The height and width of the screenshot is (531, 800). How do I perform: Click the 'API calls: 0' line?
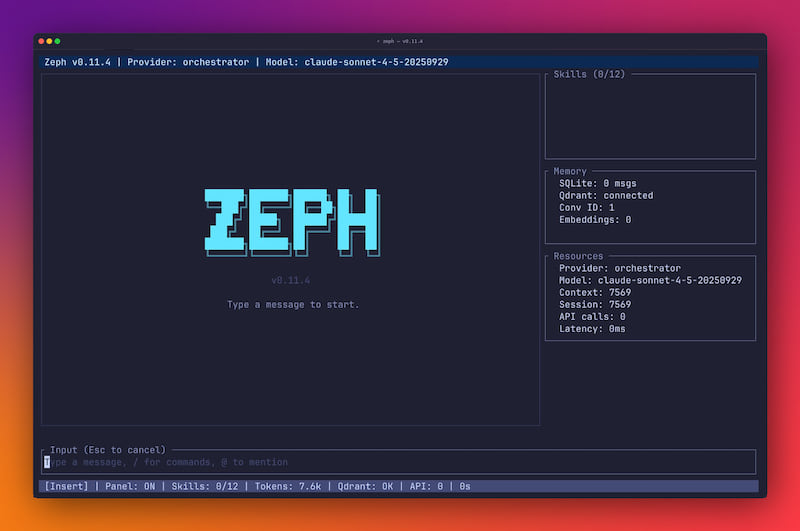pyautogui.click(x=592, y=317)
